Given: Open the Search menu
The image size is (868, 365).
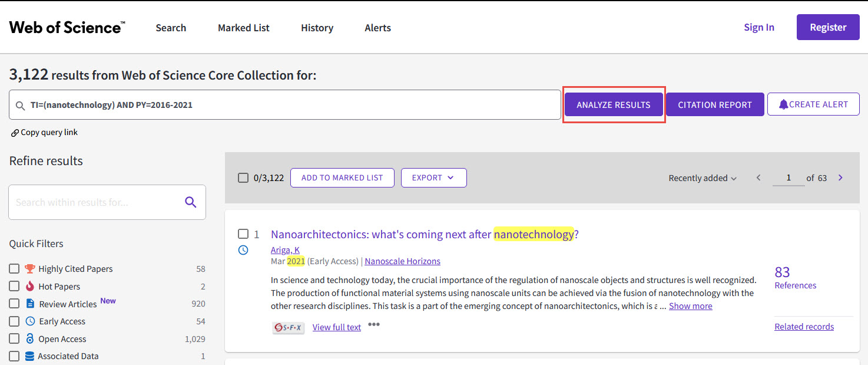Looking at the screenshot, I should click(x=171, y=28).
